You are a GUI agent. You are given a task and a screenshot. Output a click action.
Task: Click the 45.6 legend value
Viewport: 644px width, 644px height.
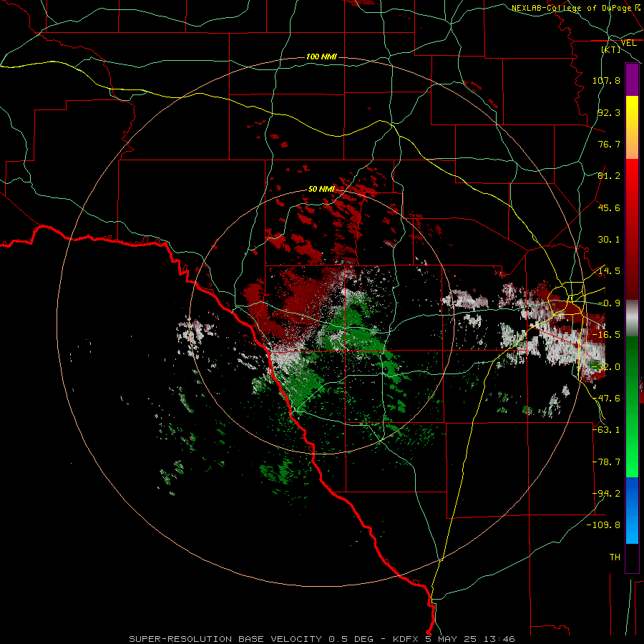pos(609,208)
